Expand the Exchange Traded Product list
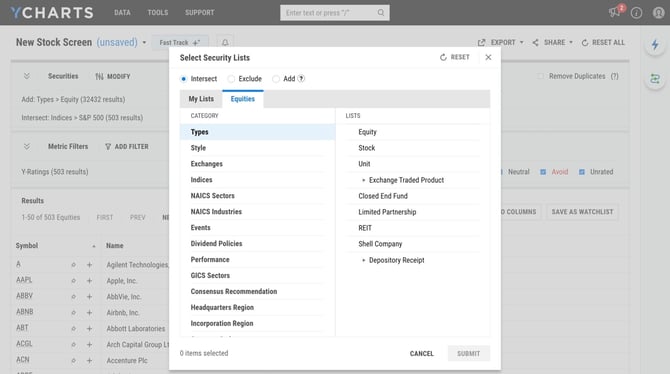Screen dimensions: 670x374 coord(364,180)
